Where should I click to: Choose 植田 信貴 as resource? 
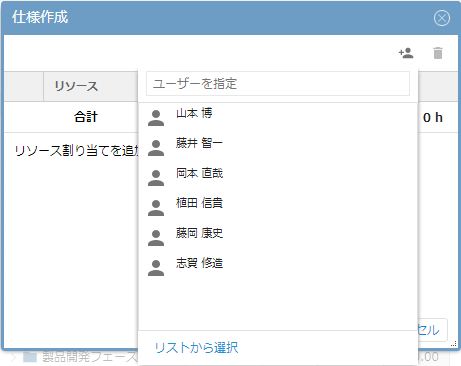(x=278, y=208)
